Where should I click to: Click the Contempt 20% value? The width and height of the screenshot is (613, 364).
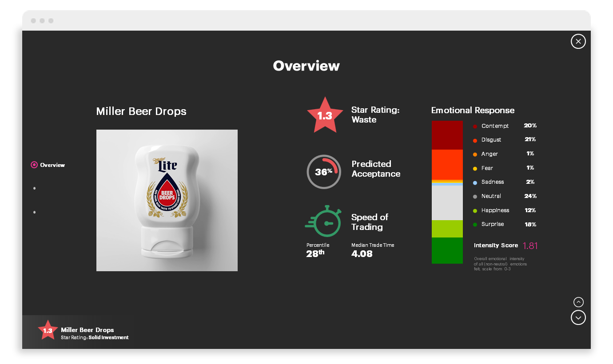(x=530, y=126)
